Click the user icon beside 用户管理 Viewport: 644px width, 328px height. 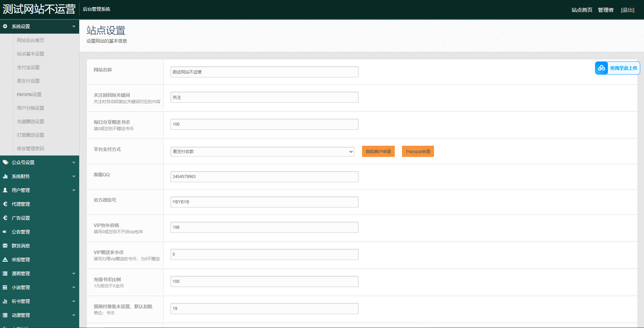[x=5, y=190]
